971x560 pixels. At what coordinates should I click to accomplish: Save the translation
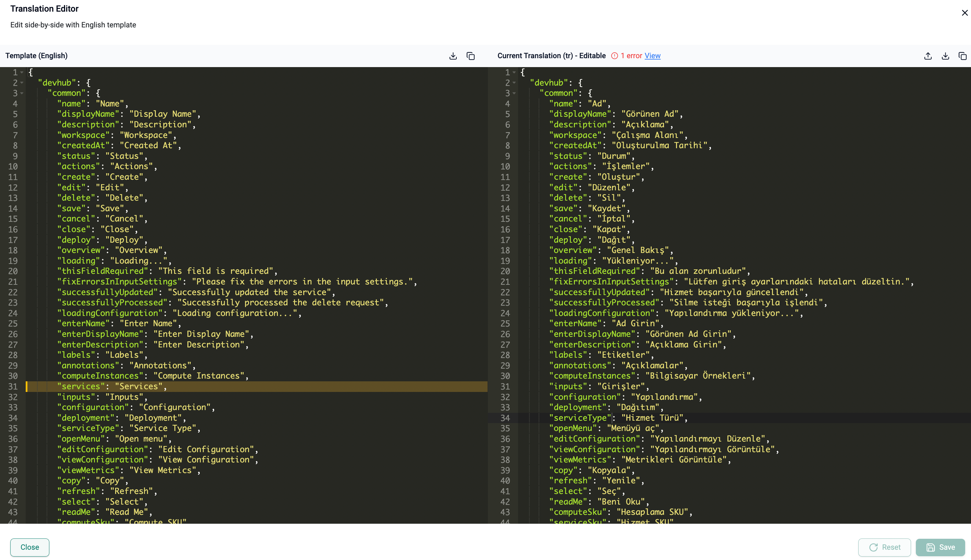pos(940,547)
